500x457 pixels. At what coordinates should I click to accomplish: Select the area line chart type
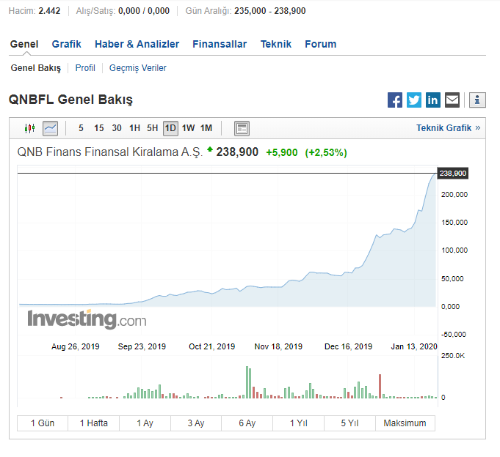pos(50,128)
